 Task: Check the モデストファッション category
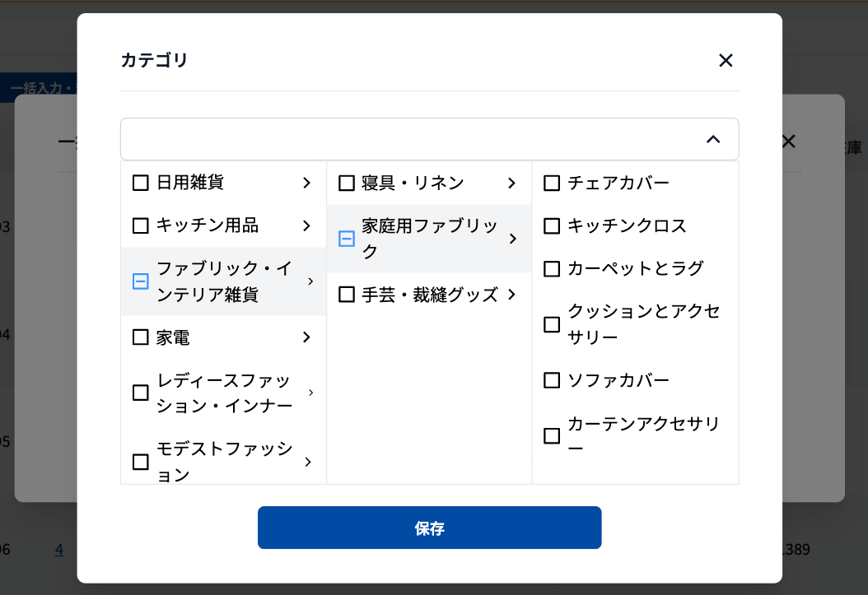(x=140, y=462)
